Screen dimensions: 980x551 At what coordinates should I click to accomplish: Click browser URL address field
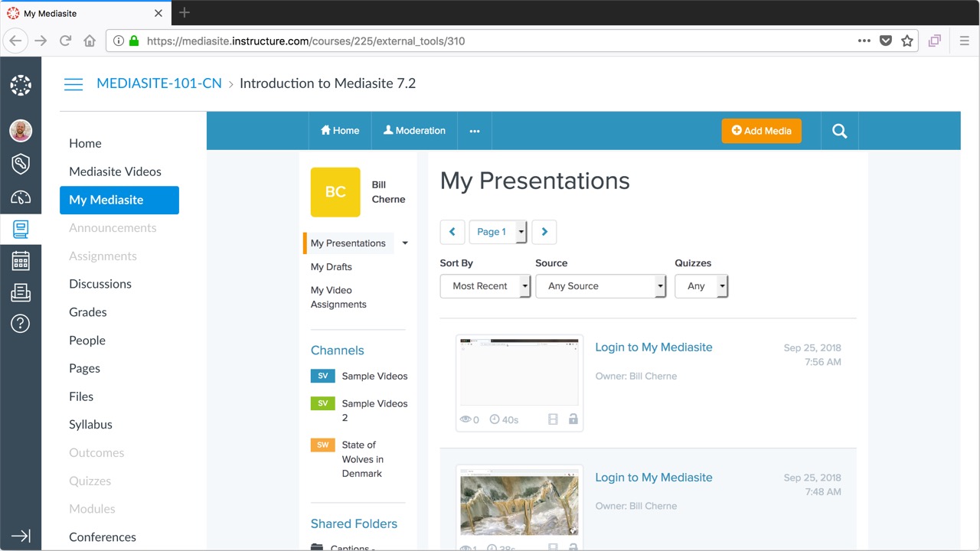pyautogui.click(x=490, y=41)
